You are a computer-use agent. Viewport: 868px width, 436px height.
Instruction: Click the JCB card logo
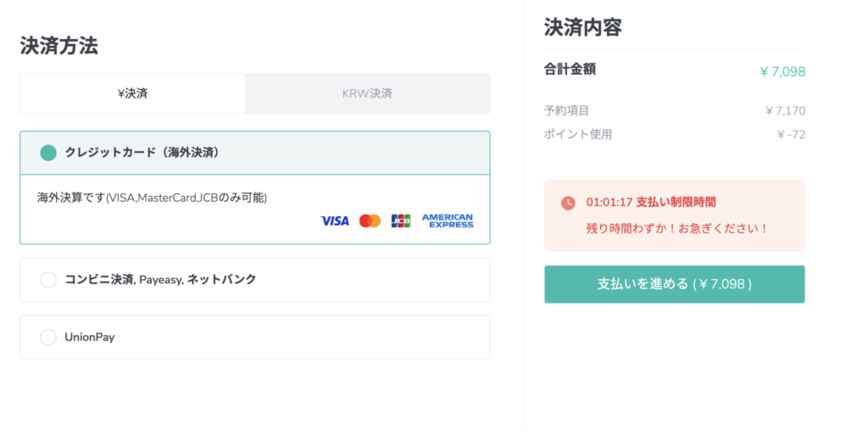[x=400, y=221]
